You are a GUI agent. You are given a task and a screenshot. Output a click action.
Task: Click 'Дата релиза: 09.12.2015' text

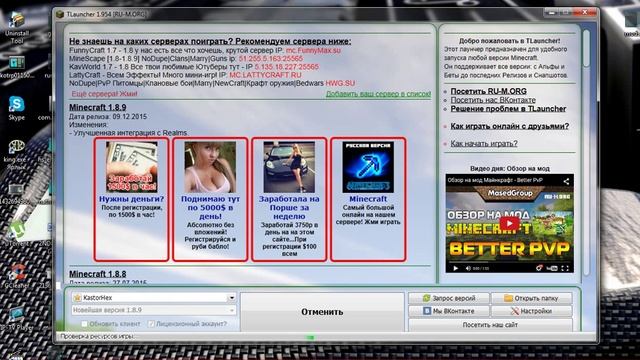(x=108, y=117)
